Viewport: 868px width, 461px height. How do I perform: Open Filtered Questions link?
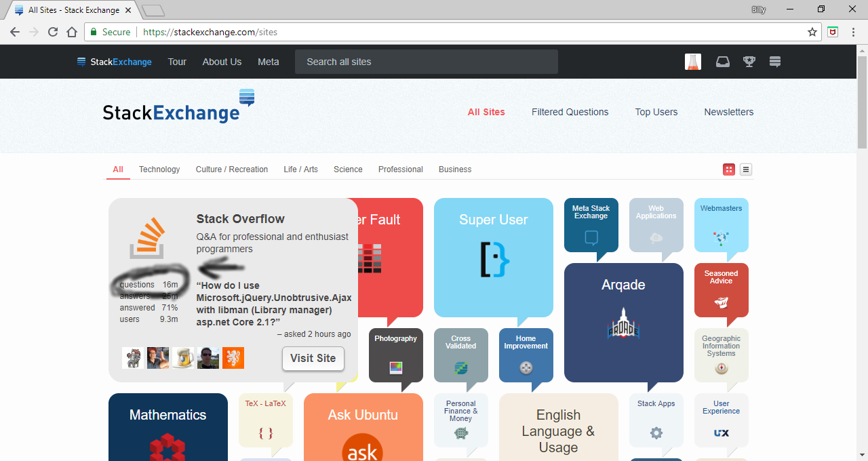pos(570,113)
